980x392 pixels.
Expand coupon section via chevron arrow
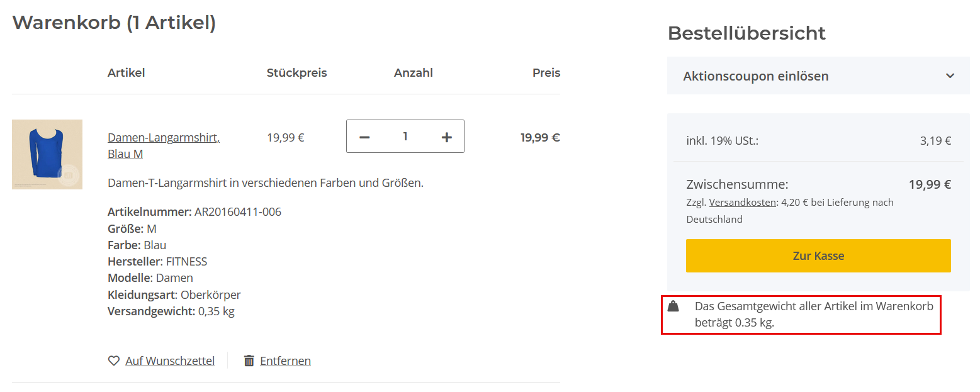(950, 76)
